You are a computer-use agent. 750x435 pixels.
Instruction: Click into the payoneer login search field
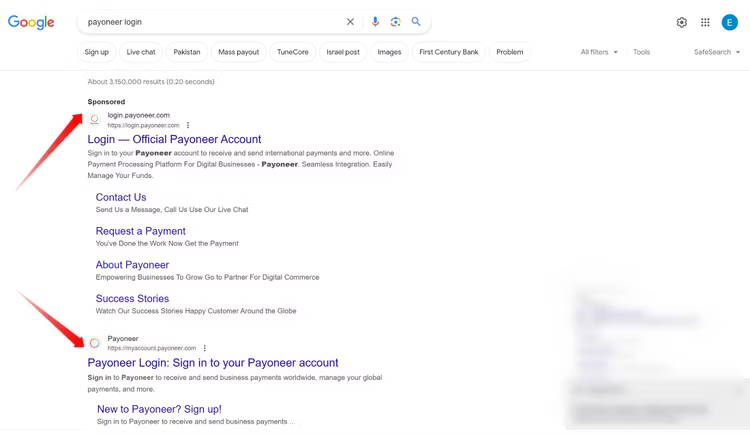point(210,22)
